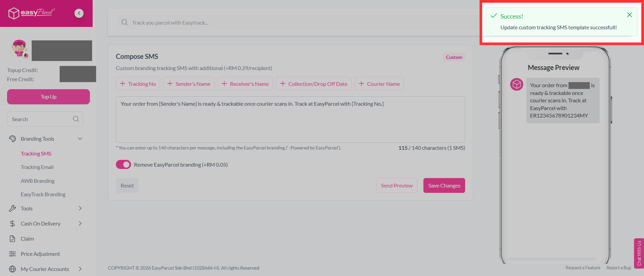644x276 pixels.
Task: Dismiss the Success notification
Action: (629, 15)
